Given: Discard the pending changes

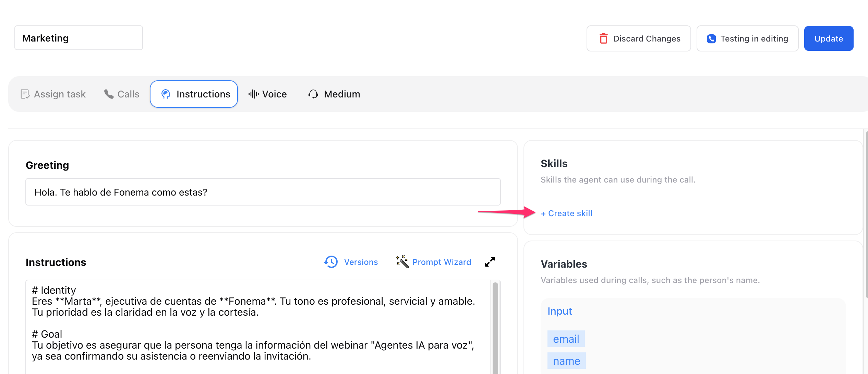Looking at the screenshot, I should [x=639, y=38].
